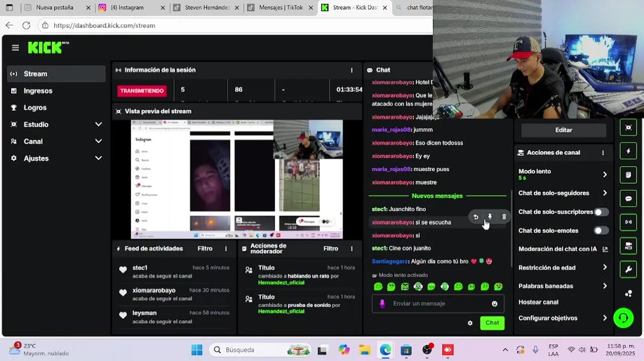644x361 pixels.
Task: Open Filtro for Feed de actividades
Action: 205,249
